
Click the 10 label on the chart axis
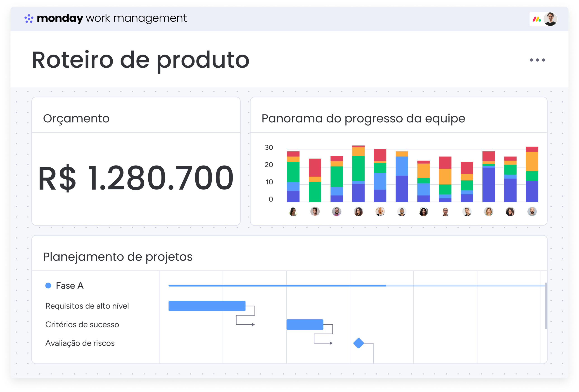(269, 182)
